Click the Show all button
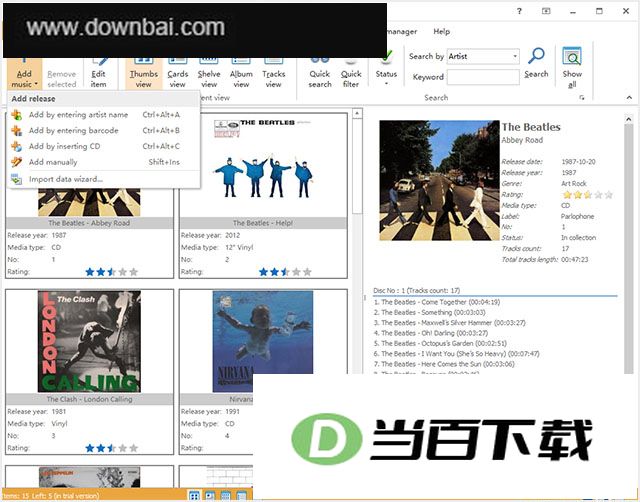Image resolution: width=640 pixels, height=502 pixels. coord(572,67)
